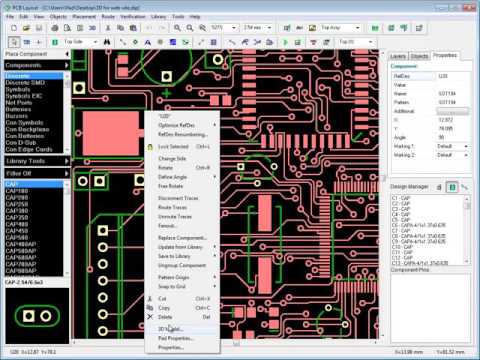Open Pad Properties from context menu

click(182, 338)
